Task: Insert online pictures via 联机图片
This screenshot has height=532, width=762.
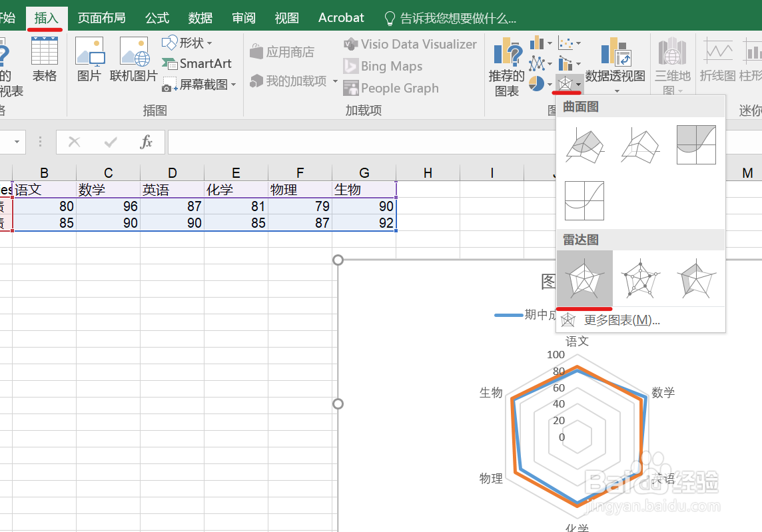Action: [x=135, y=56]
